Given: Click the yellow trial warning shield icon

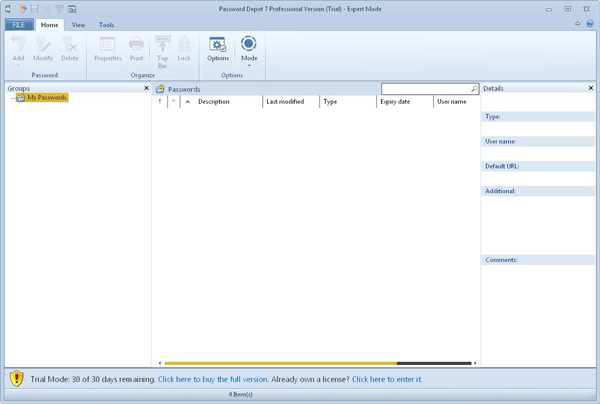Looking at the screenshot, I should click(x=16, y=379).
